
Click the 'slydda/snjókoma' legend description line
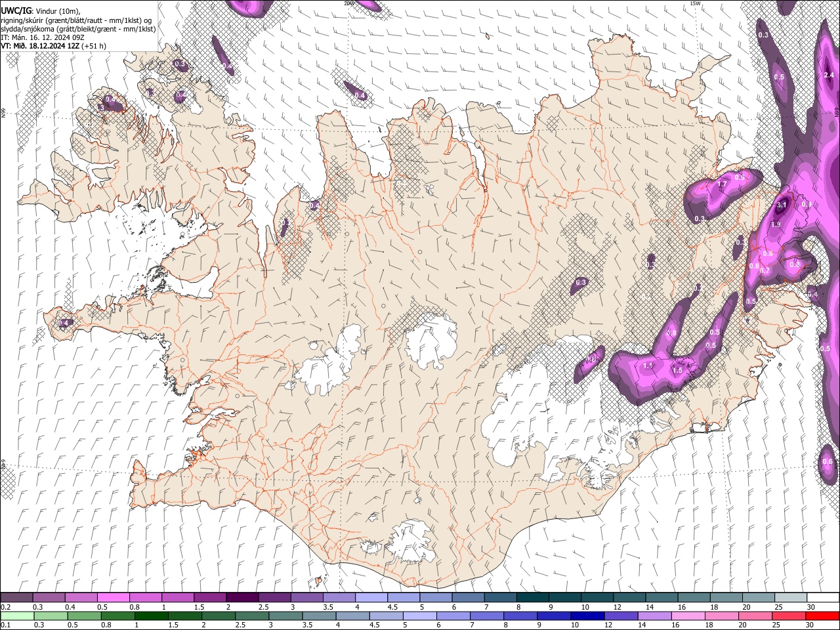(78, 29)
